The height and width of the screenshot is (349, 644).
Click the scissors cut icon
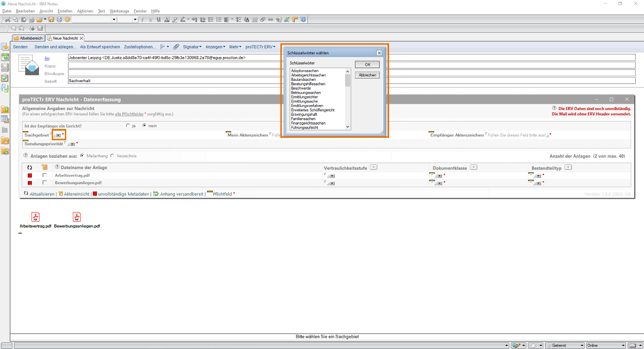point(8,19)
